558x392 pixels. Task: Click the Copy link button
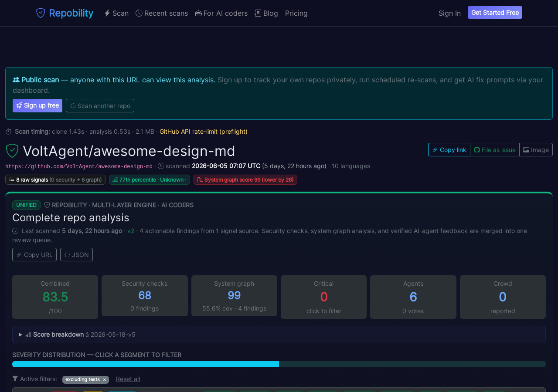tap(449, 149)
